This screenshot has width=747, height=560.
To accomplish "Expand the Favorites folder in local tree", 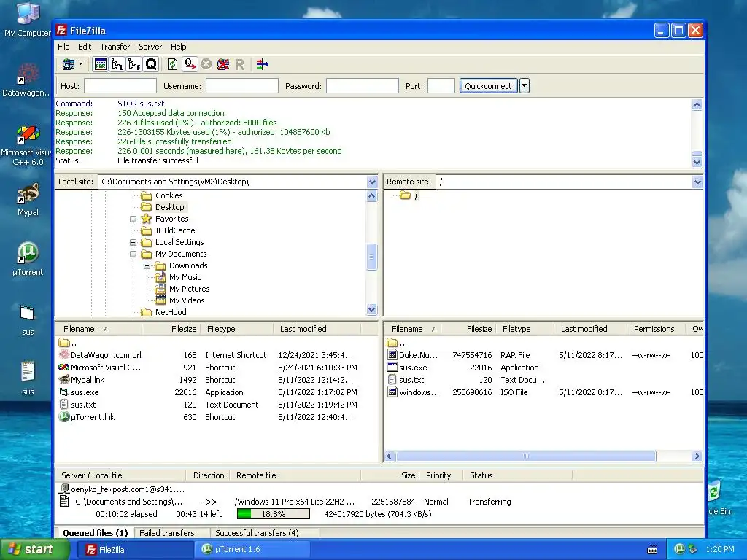I will tap(133, 219).
